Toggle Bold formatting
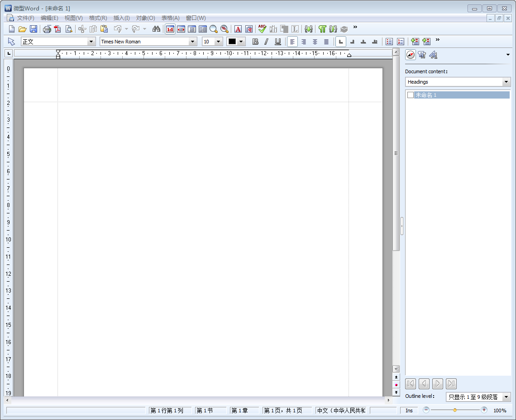This screenshot has width=516, height=420. [x=255, y=42]
